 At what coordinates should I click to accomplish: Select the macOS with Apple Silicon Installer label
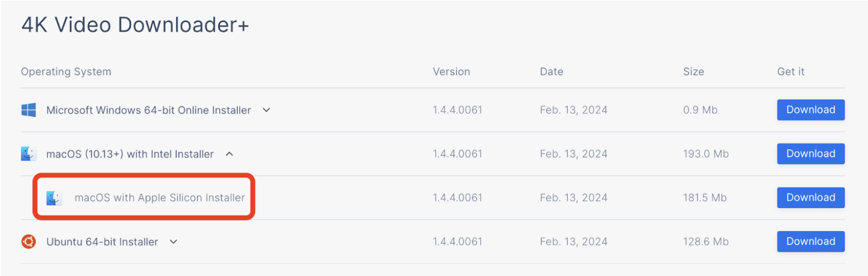click(x=160, y=198)
